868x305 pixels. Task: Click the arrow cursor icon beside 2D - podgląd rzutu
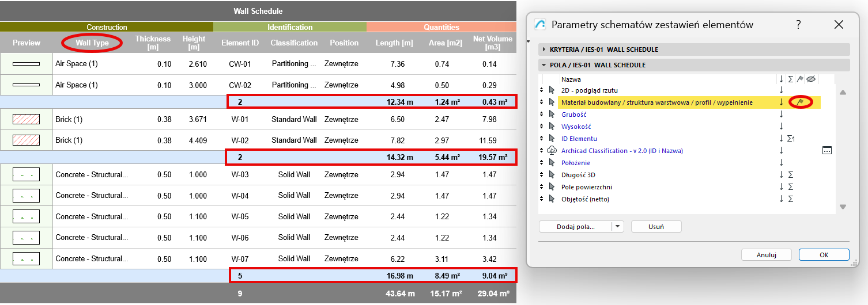click(x=552, y=90)
